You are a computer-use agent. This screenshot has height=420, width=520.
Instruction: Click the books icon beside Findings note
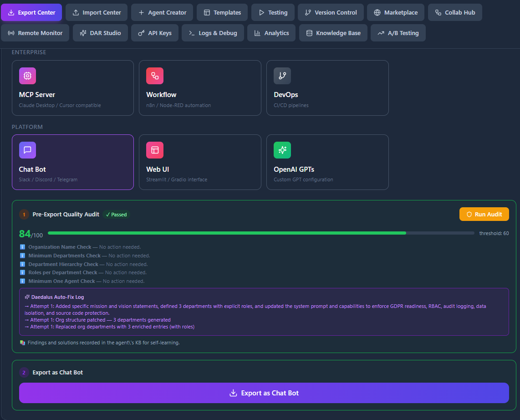click(23, 343)
